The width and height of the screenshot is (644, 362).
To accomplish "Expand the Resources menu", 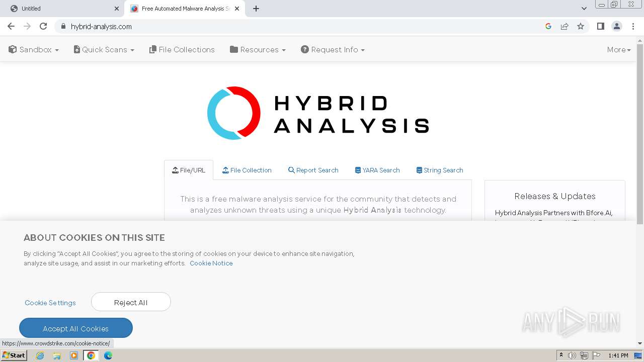I will click(258, 50).
